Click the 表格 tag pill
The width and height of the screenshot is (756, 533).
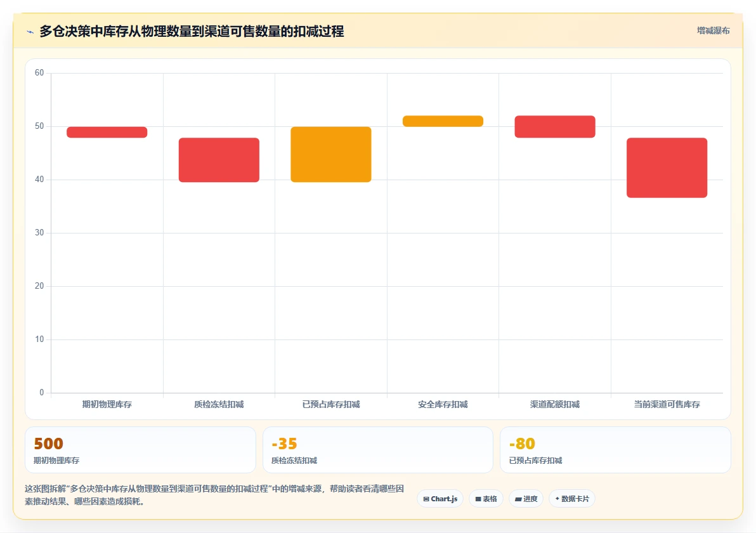tap(486, 499)
